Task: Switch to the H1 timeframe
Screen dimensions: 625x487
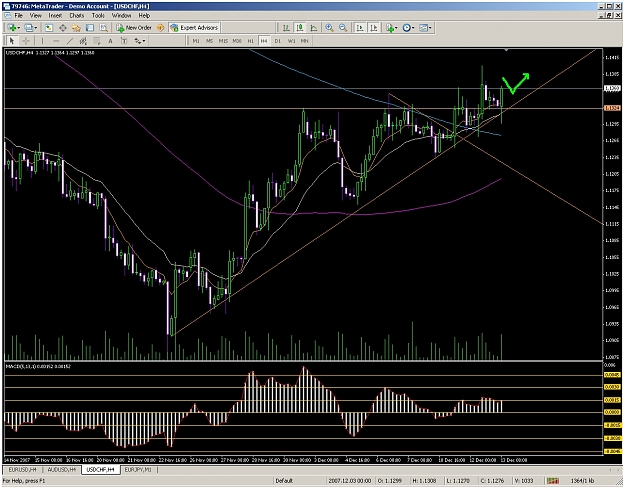Action: [250, 41]
